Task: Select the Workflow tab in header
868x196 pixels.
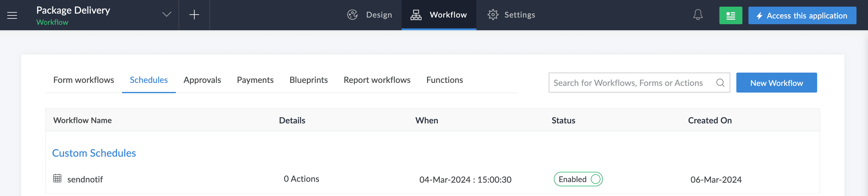Action: pyautogui.click(x=439, y=15)
